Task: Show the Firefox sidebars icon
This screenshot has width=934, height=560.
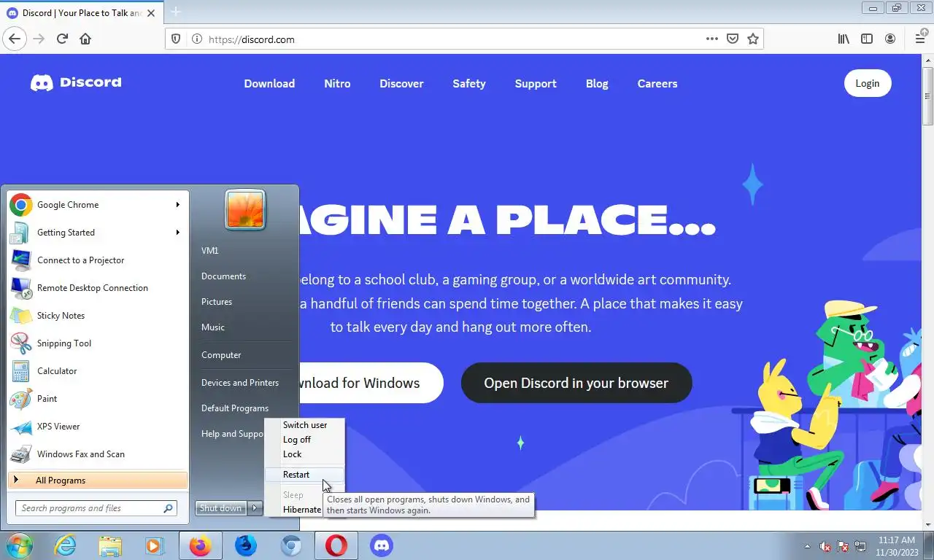Action: 867,39
